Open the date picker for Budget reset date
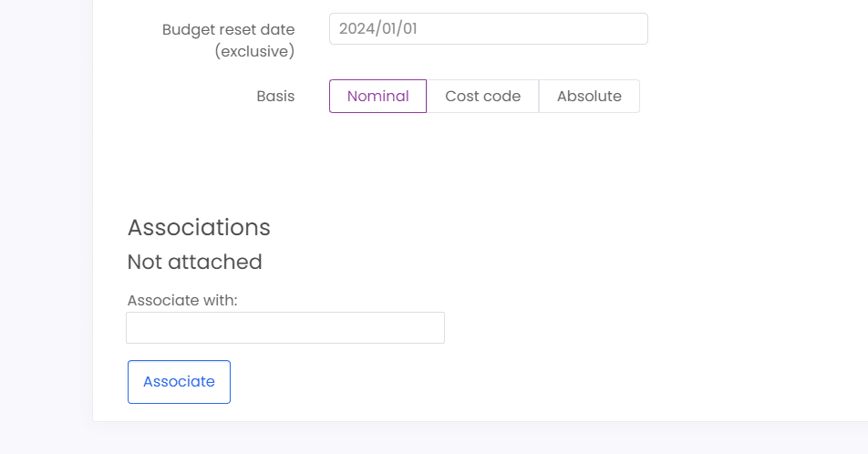The image size is (868, 454). (489, 29)
